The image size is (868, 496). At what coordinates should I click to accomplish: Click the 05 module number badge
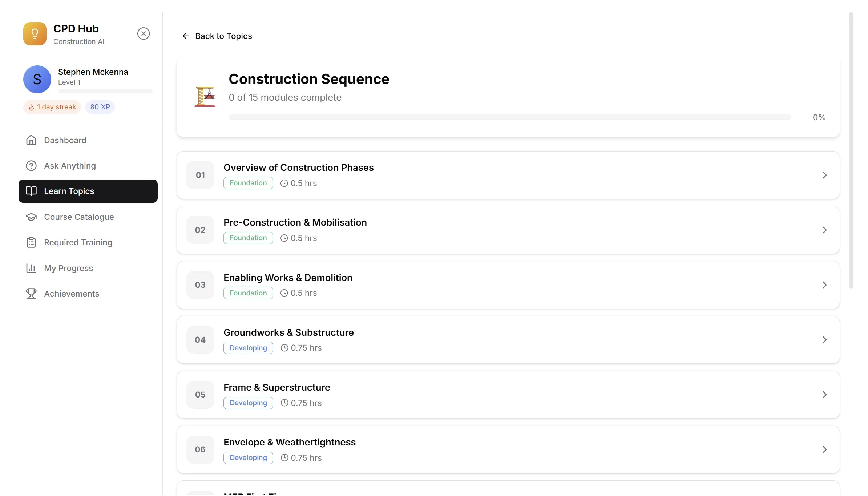[200, 395]
